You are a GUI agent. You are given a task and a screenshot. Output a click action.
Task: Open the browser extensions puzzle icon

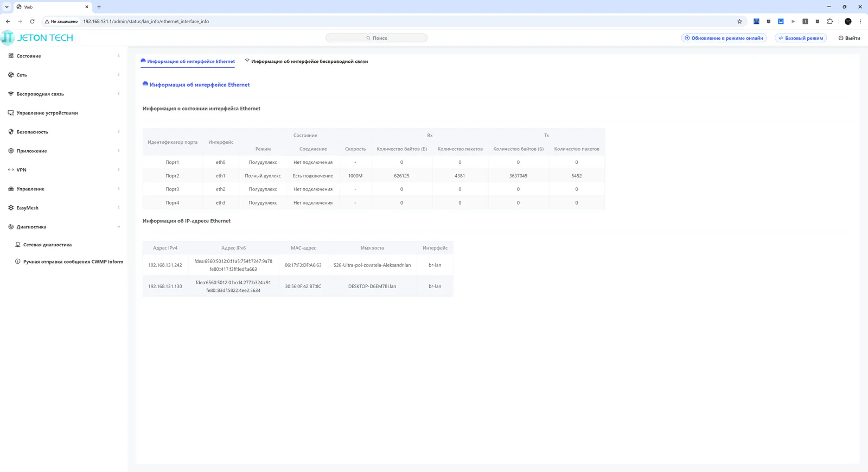coord(830,22)
